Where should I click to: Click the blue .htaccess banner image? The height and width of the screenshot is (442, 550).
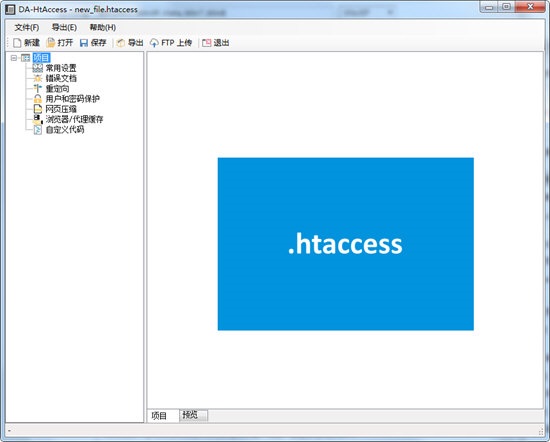346,244
